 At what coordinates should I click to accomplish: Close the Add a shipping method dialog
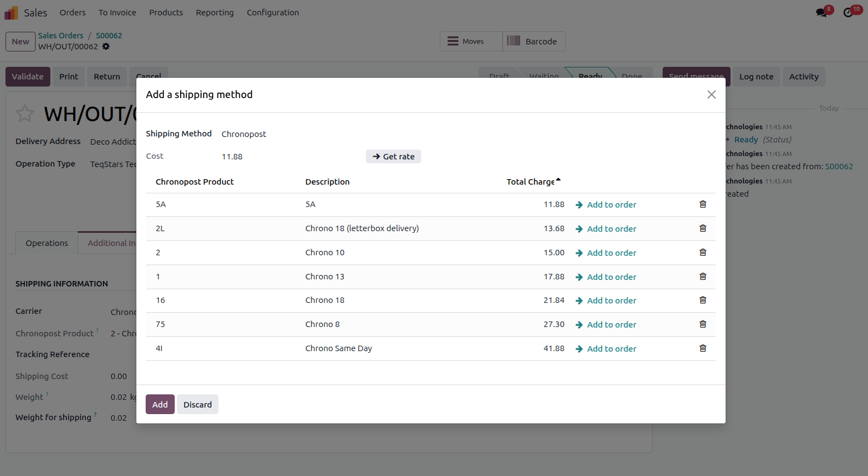point(711,95)
